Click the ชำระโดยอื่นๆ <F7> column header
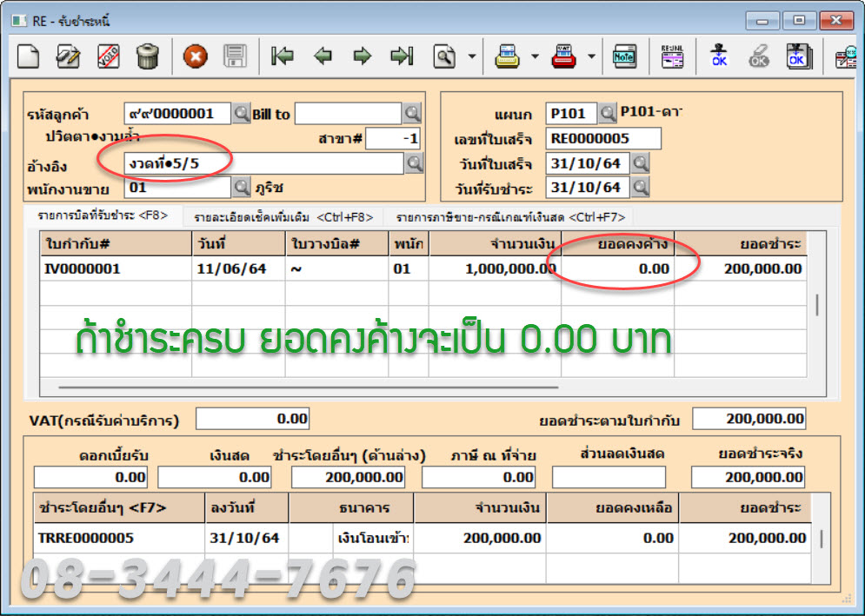The width and height of the screenshot is (865, 616). tap(119, 508)
